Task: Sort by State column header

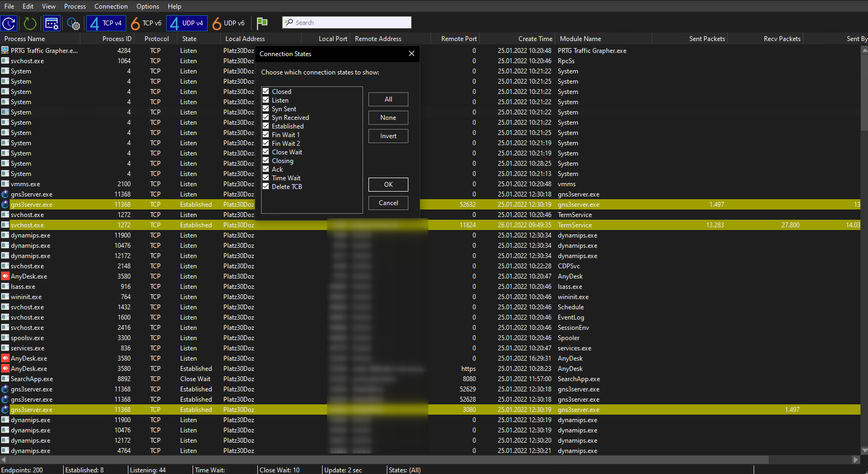Action: coord(199,39)
